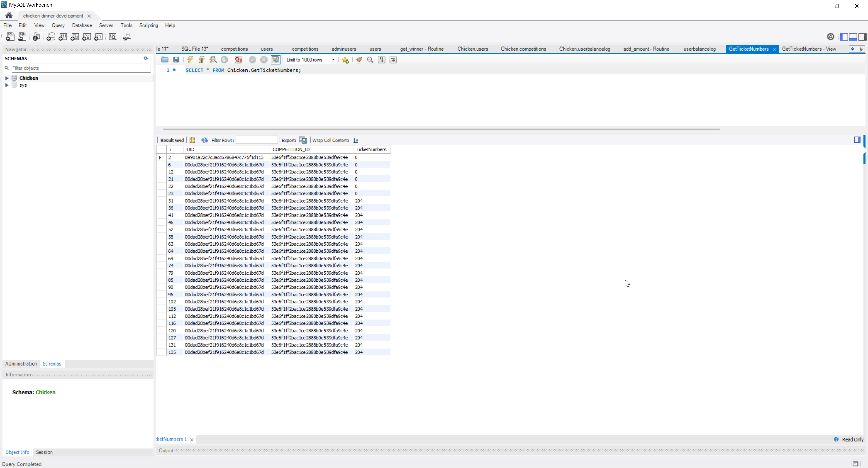Switch to Administration navigator tab

click(21, 363)
